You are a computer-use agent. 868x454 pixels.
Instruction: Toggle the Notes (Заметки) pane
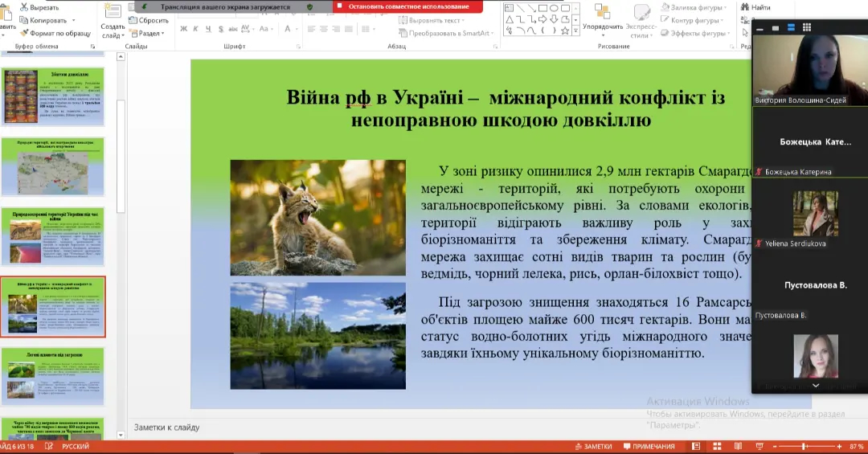point(594,446)
